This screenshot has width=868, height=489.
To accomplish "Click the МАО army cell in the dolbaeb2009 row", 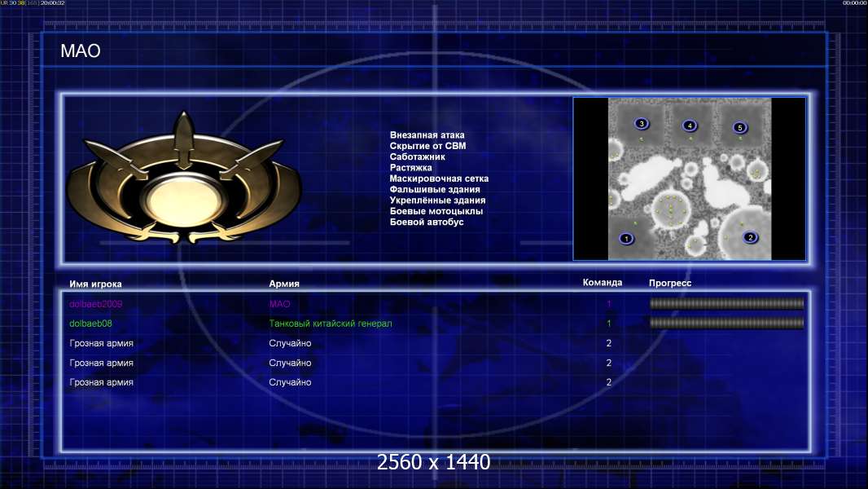I will tap(279, 304).
